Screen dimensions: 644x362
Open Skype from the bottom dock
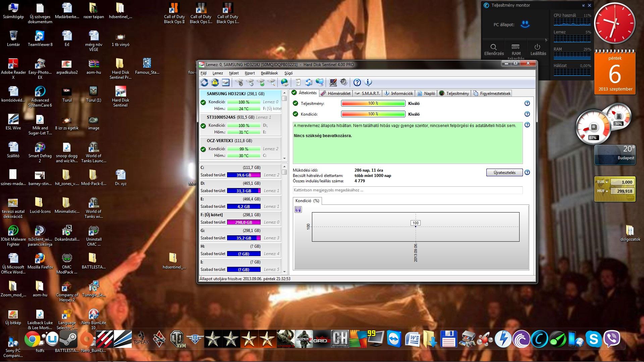[593, 339]
